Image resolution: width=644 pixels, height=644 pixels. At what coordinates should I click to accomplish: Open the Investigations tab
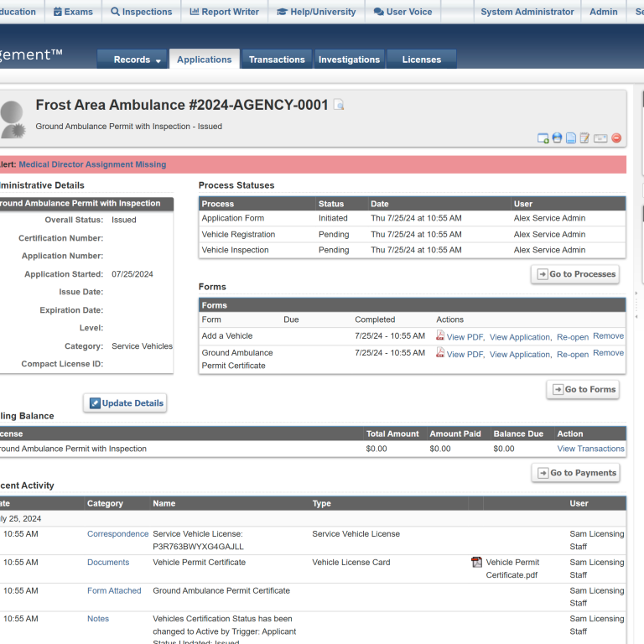[x=349, y=60]
